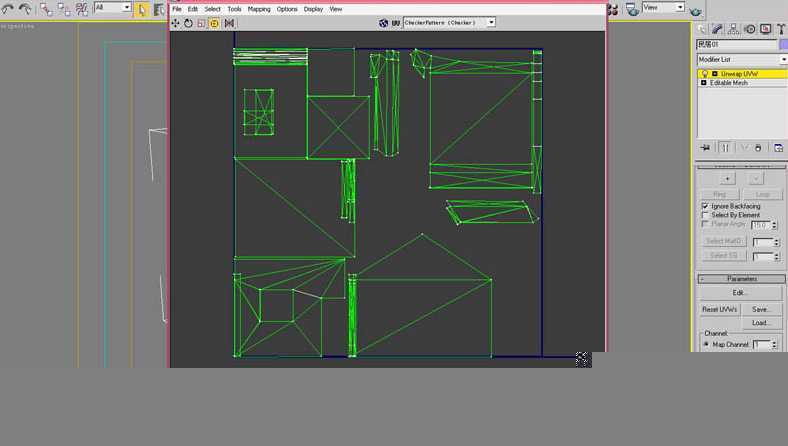788x446 pixels.
Task: Open Select menu in Edit UVWs
Action: pos(212,9)
